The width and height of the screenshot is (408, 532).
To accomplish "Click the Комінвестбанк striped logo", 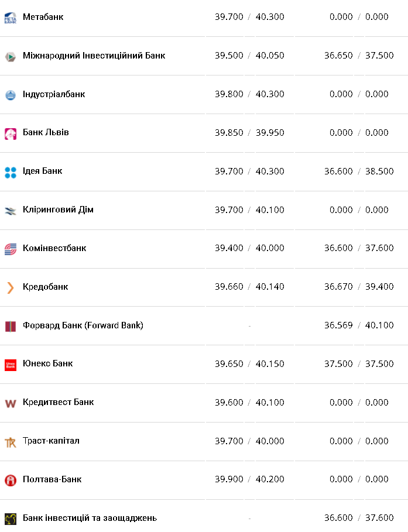I will click(x=11, y=249).
